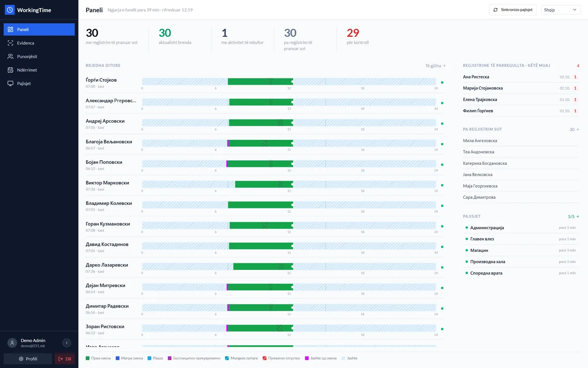Image resolution: width=588 pixels, height=368 pixels.
Task: Click the Марпа смена blue legend swatch
Action: [118, 358]
